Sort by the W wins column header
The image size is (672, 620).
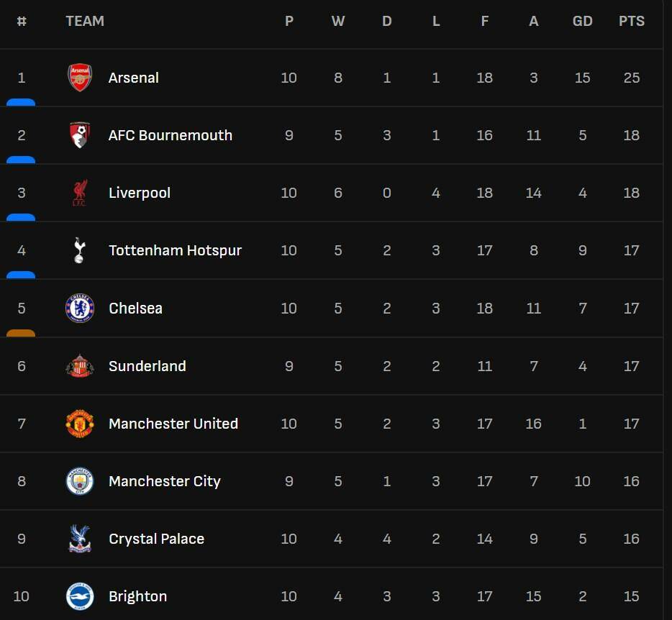[x=337, y=21]
